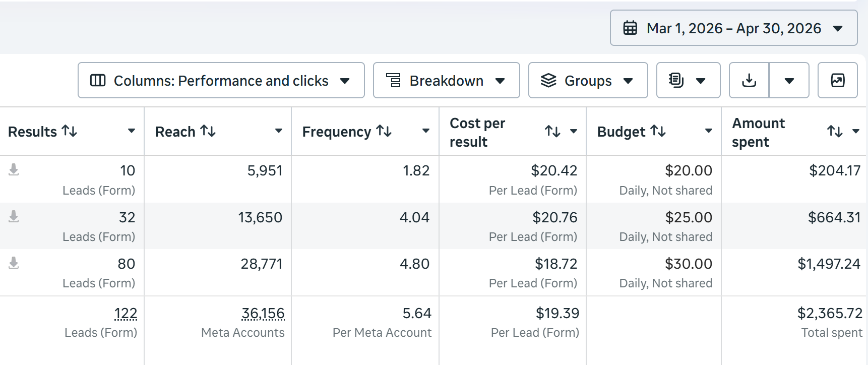Select reach value 13,650
Image resolution: width=868 pixels, height=365 pixels.
(x=261, y=217)
